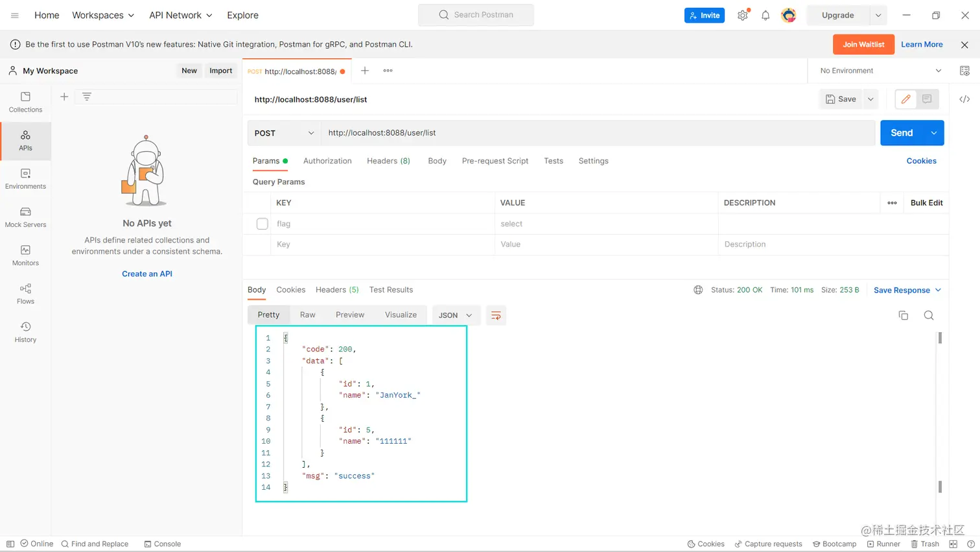Viewport: 980px width, 552px height.
Task: Open Collections in the sidebar
Action: 25,102
